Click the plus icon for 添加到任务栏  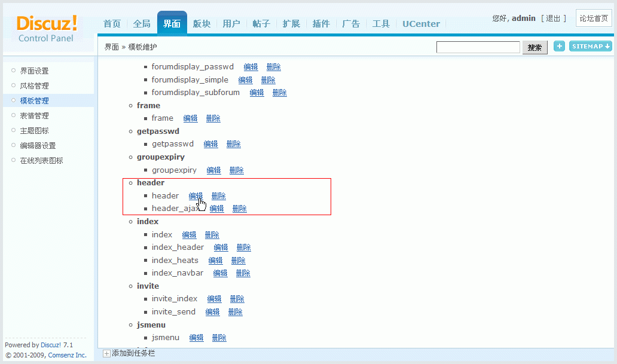click(106, 353)
